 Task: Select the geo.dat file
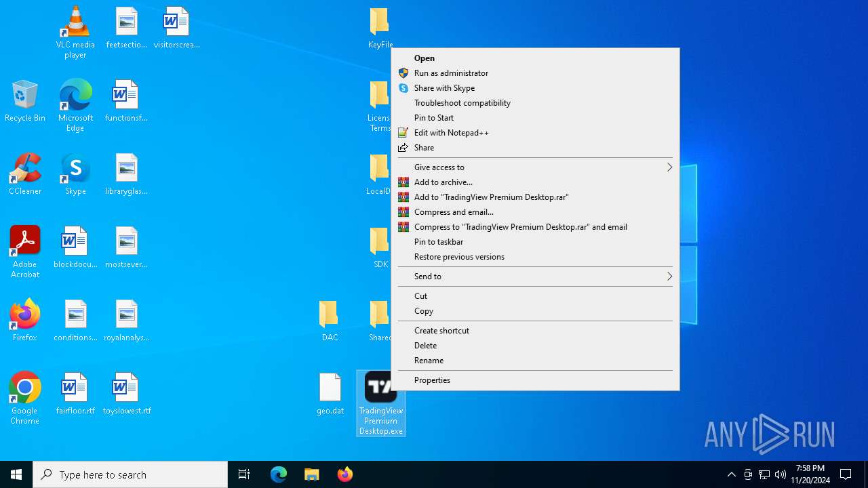tap(330, 394)
